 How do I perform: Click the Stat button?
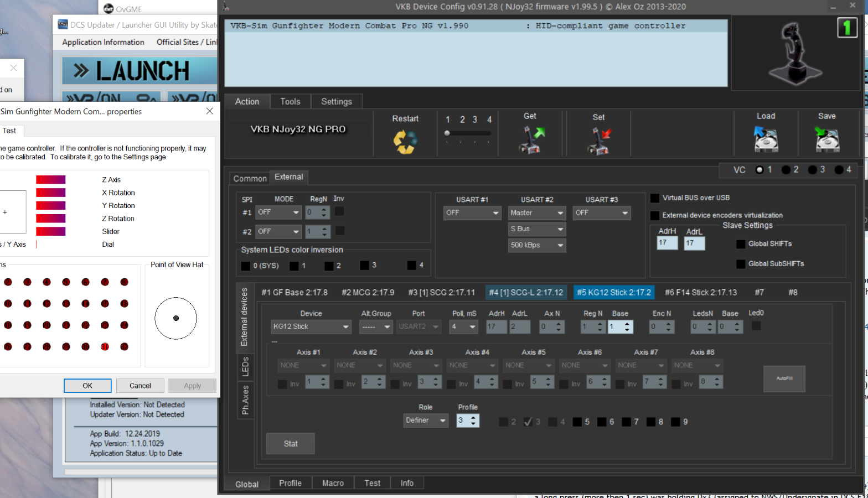pos(291,444)
